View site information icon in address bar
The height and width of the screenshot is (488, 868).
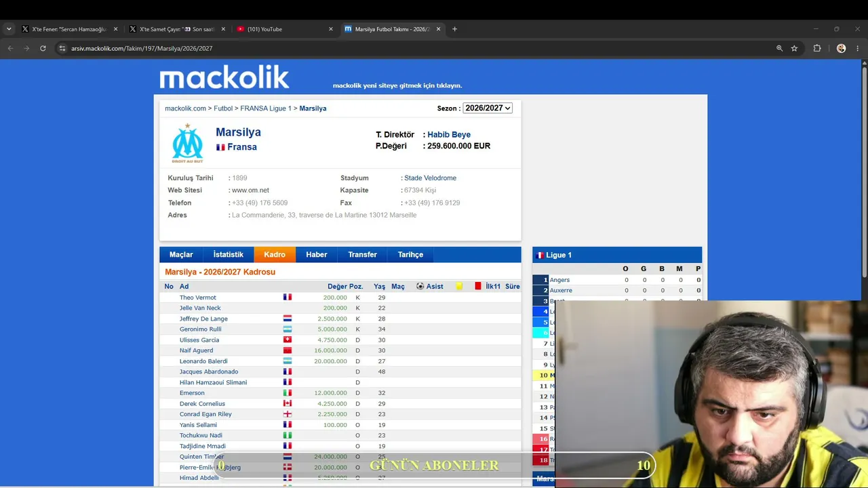62,48
